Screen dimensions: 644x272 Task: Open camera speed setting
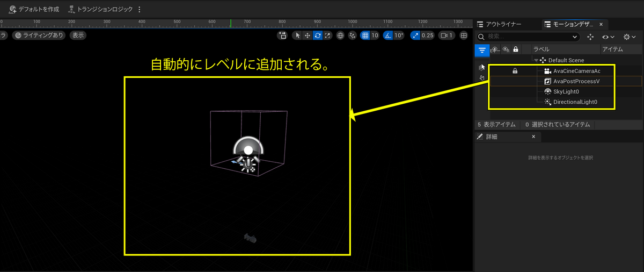point(447,35)
